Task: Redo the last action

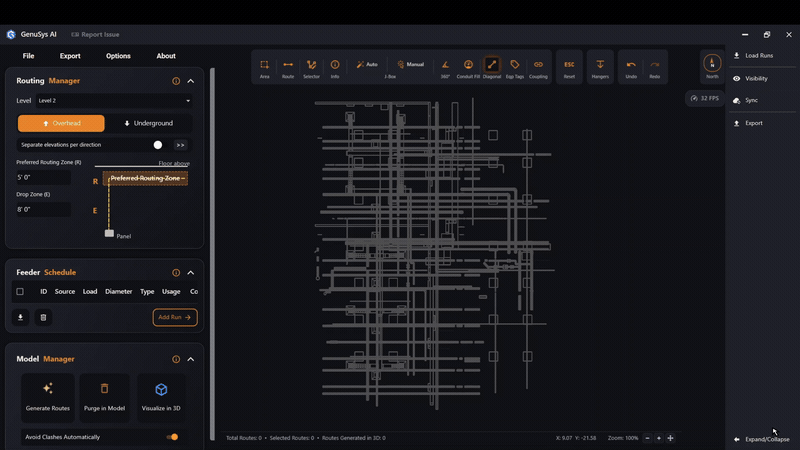Action: tap(655, 68)
